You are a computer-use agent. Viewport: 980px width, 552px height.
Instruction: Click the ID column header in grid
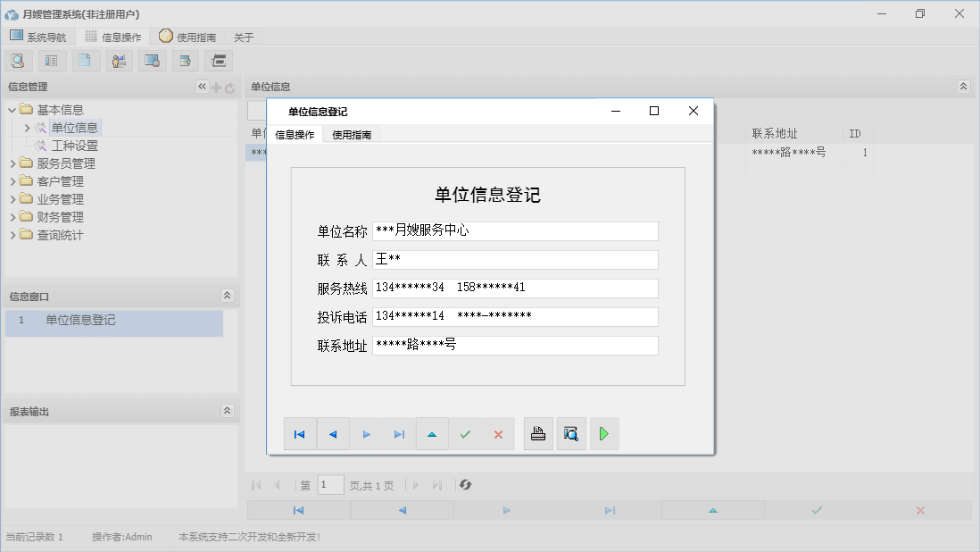(858, 133)
